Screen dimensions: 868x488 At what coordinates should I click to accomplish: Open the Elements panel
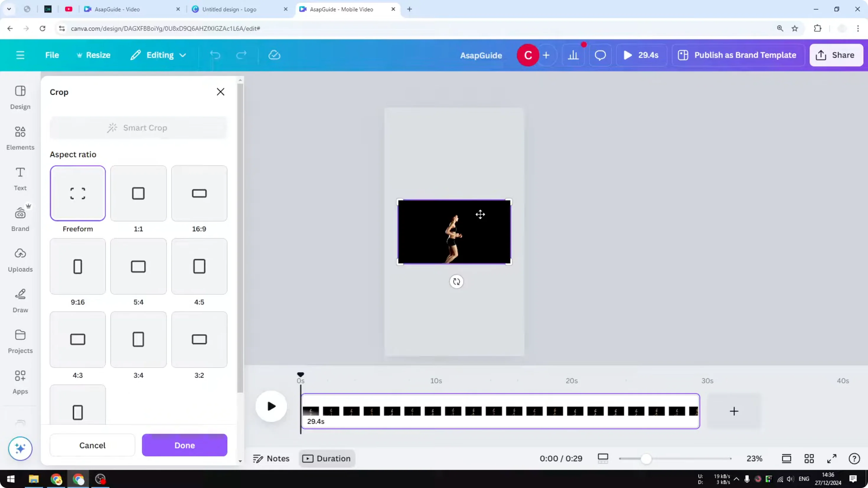tap(20, 138)
